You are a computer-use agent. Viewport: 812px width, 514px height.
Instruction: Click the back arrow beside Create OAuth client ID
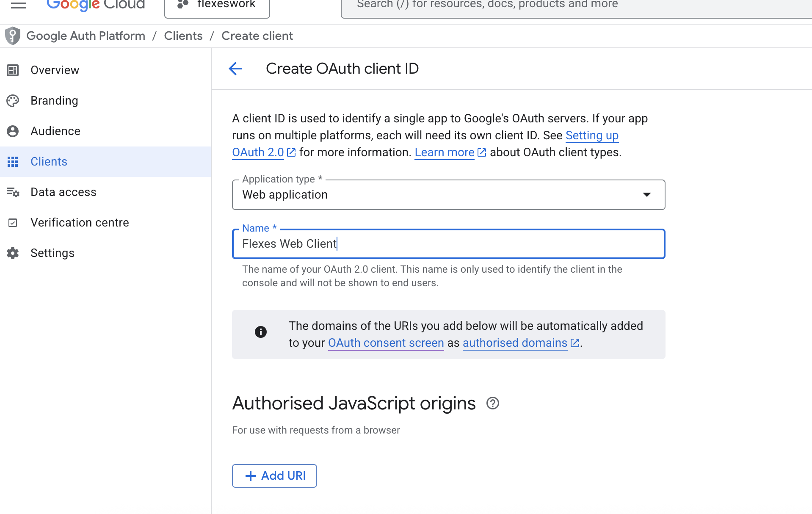(235, 69)
